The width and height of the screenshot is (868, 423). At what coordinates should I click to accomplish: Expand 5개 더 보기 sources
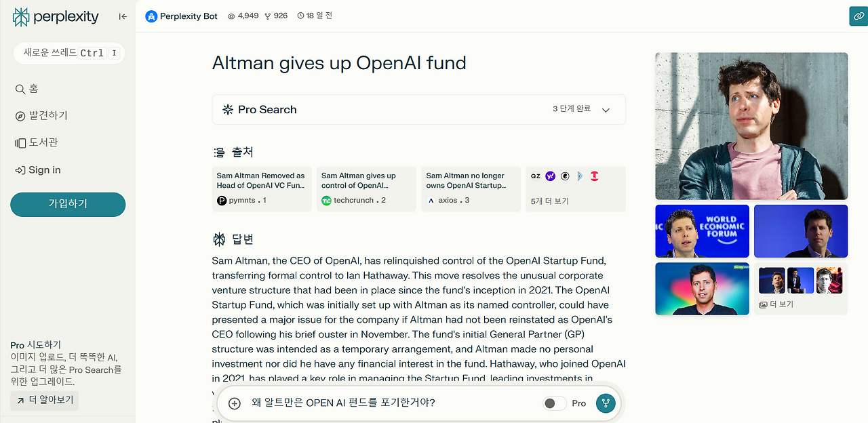point(549,201)
